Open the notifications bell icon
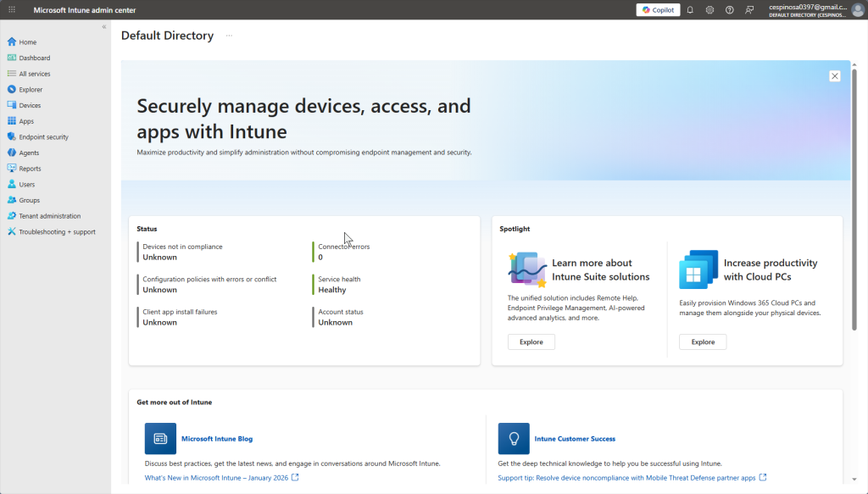Image resolution: width=868 pixels, height=494 pixels. point(690,10)
